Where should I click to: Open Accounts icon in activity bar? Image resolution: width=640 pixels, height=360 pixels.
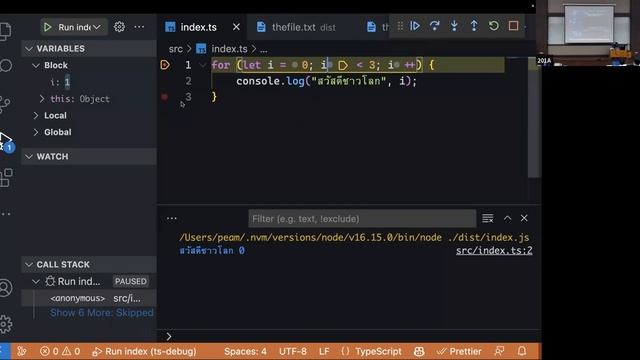click(6, 288)
